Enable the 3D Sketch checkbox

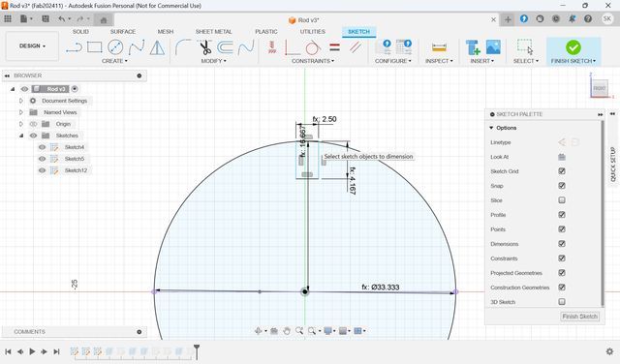click(x=562, y=301)
